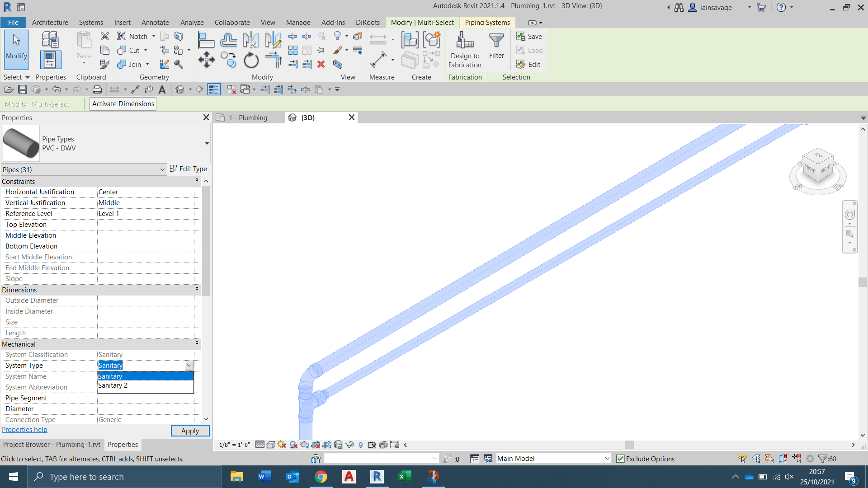The height and width of the screenshot is (488, 868).
Task: Collapse the Dimensions section
Action: coord(197,289)
